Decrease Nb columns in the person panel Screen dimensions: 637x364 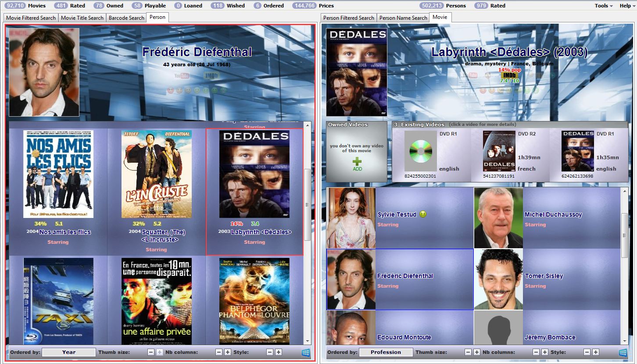coord(219,352)
